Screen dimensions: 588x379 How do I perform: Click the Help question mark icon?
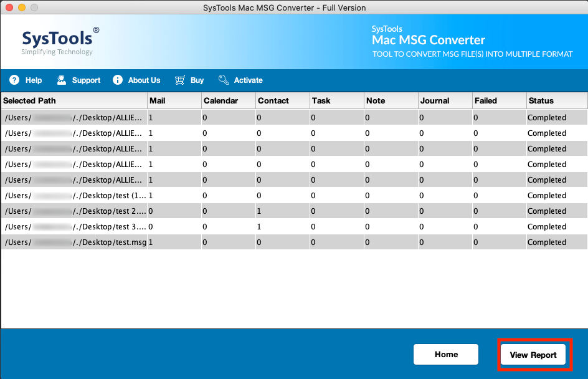(x=14, y=80)
